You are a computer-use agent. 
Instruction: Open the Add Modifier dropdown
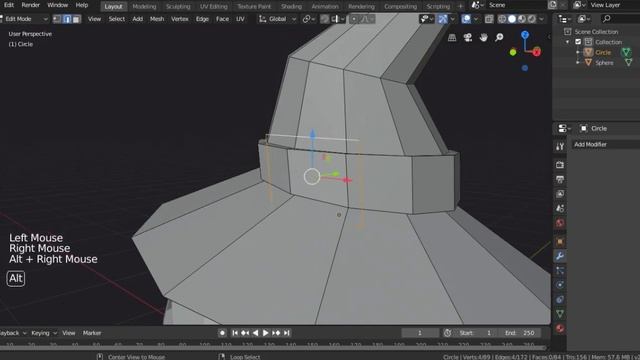click(606, 144)
